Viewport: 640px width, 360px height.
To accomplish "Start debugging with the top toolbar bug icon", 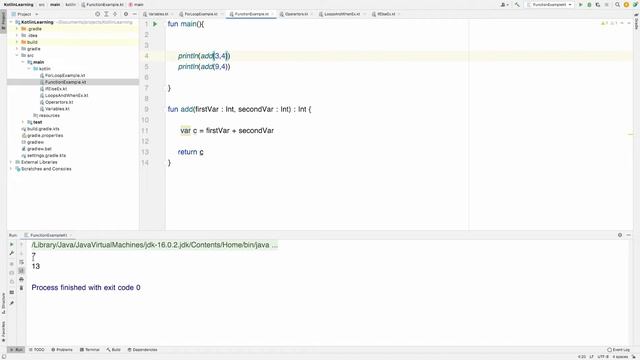I will coord(589,4).
